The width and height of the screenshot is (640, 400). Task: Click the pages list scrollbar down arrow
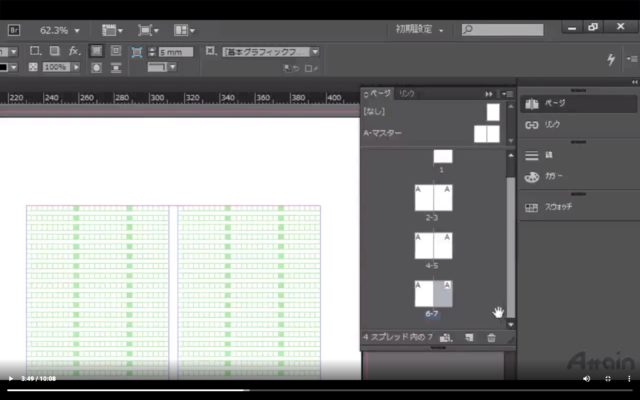pos(511,325)
